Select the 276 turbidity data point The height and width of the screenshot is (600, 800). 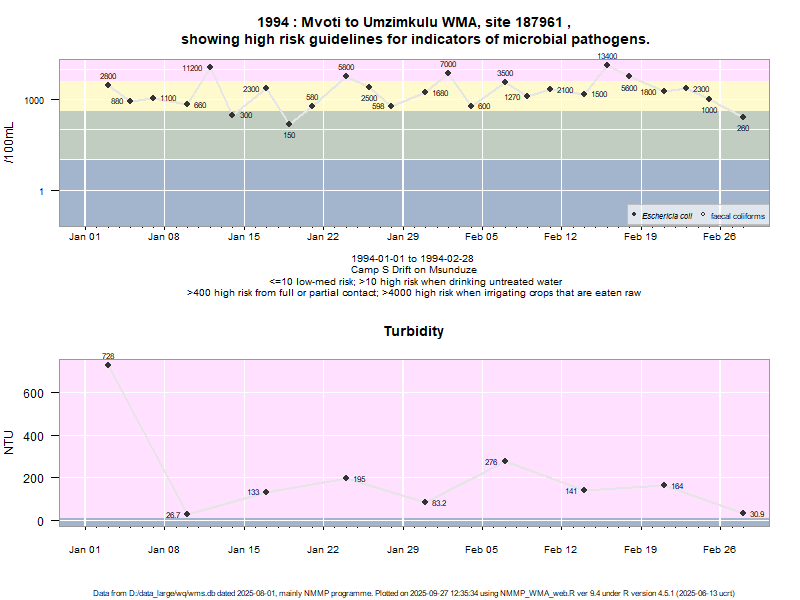pos(505,461)
